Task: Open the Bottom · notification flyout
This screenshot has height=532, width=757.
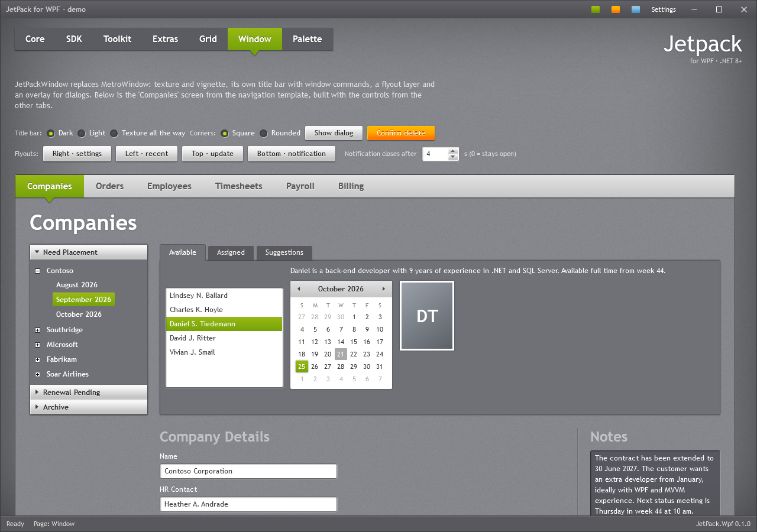Action: pyautogui.click(x=292, y=154)
